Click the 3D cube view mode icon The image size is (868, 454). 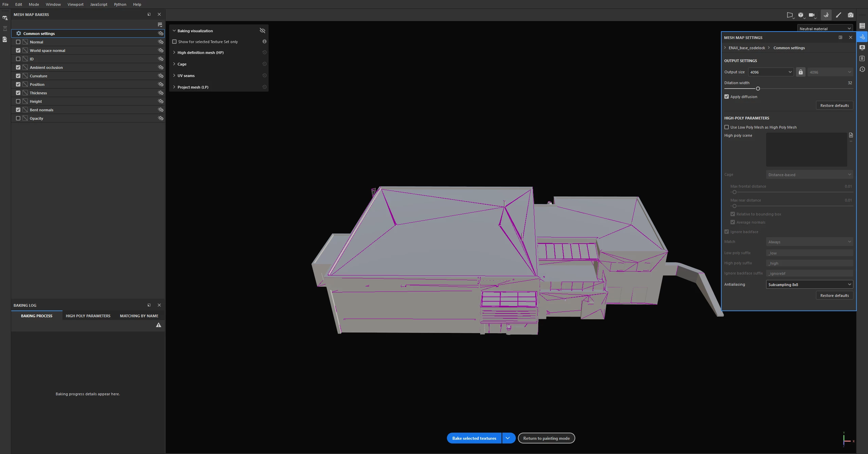coord(801,15)
